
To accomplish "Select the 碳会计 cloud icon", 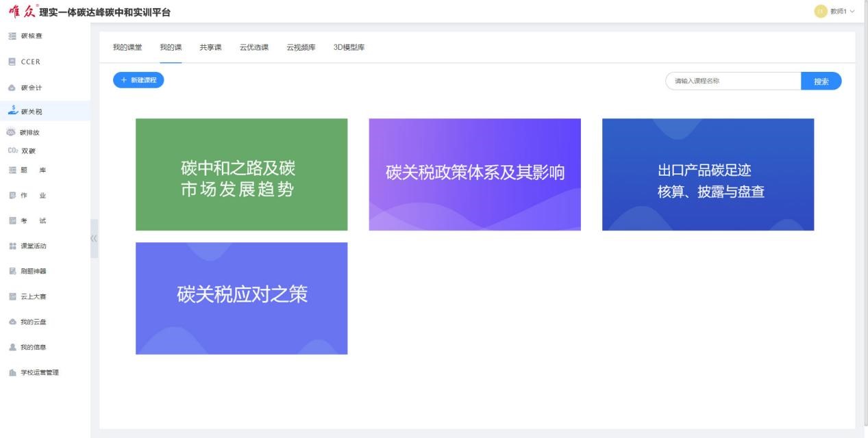I will click(12, 88).
